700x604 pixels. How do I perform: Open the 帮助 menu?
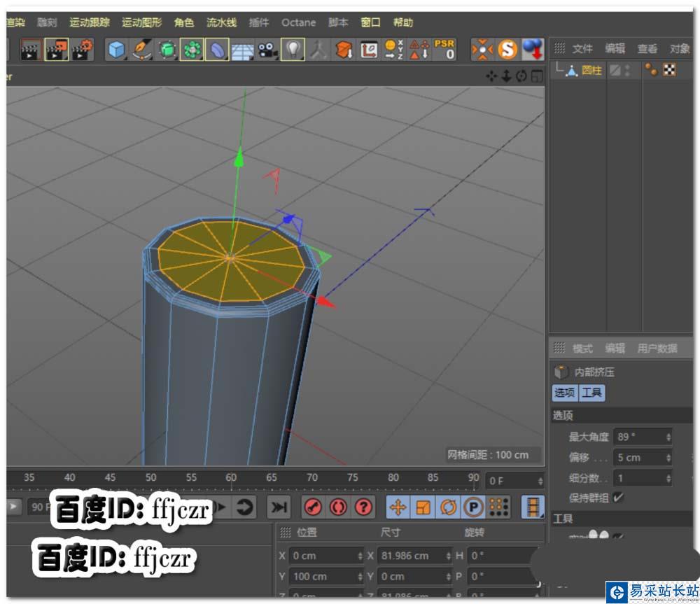pos(402,22)
